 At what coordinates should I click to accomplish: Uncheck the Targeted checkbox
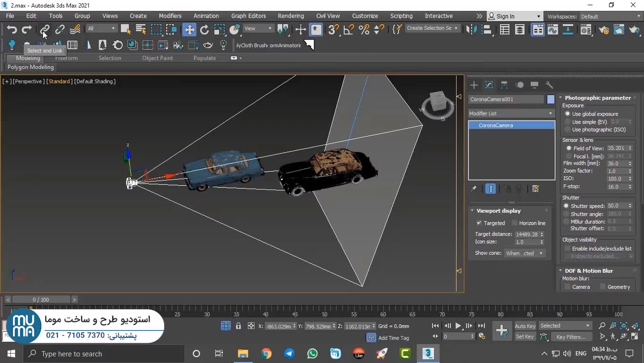(479, 223)
